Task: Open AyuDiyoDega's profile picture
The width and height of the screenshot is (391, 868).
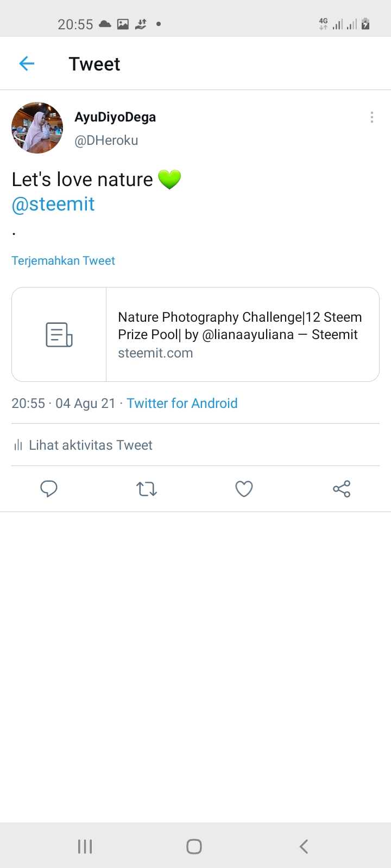Action: [37, 128]
